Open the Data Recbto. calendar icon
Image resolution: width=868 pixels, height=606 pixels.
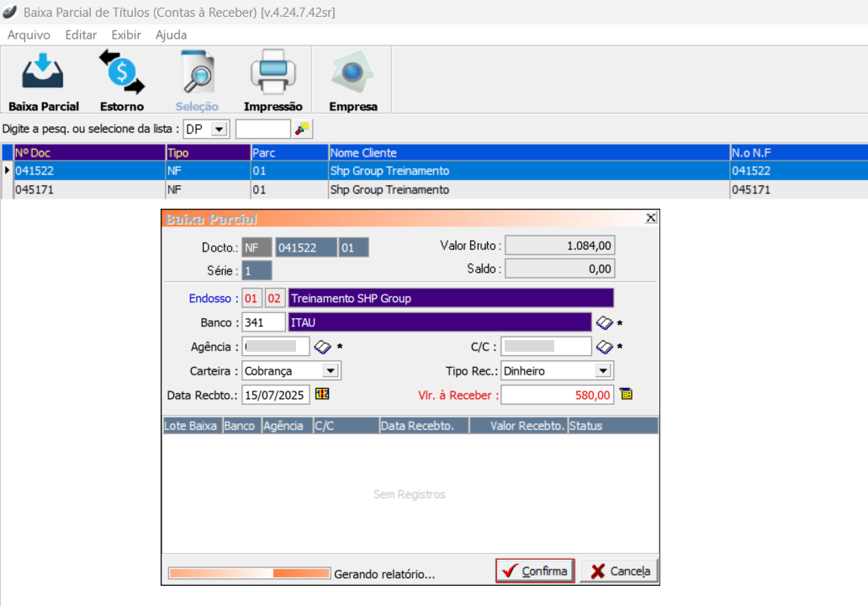coord(322,394)
